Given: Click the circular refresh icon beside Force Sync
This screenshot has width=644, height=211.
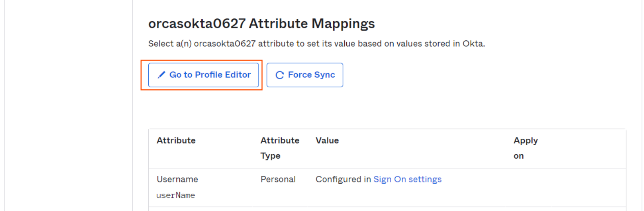Looking at the screenshot, I should pyautogui.click(x=280, y=75).
